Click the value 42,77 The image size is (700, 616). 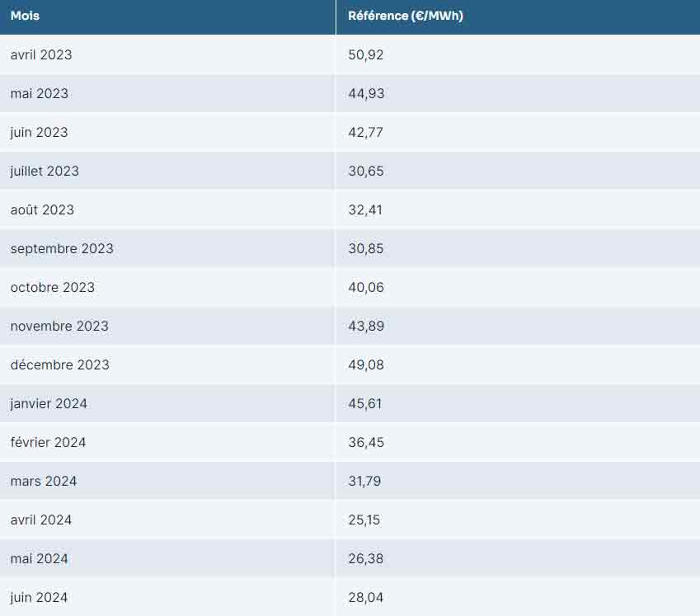point(365,132)
